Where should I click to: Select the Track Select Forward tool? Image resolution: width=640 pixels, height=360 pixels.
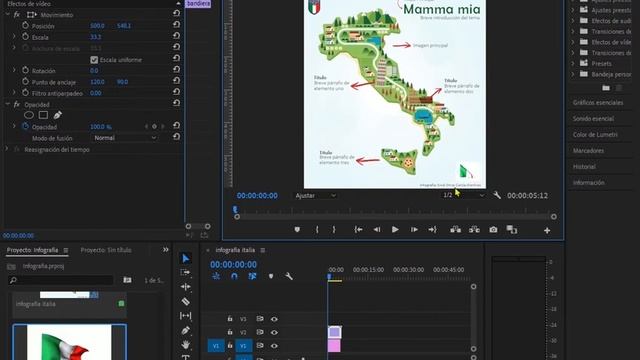(x=185, y=272)
